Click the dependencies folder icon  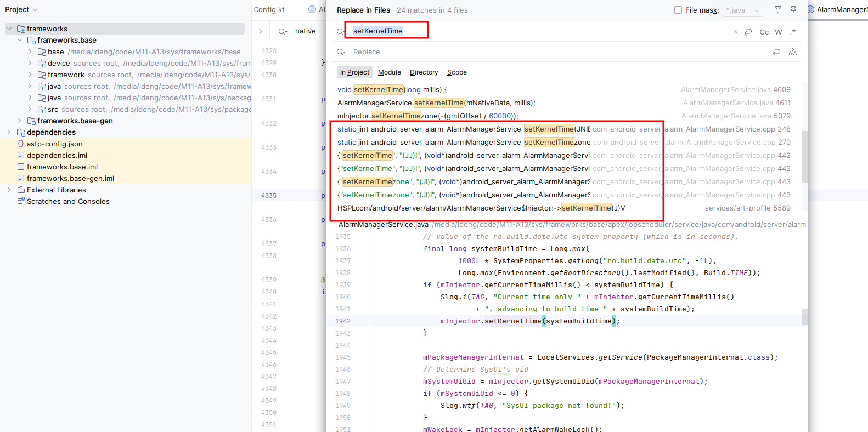[x=21, y=132]
